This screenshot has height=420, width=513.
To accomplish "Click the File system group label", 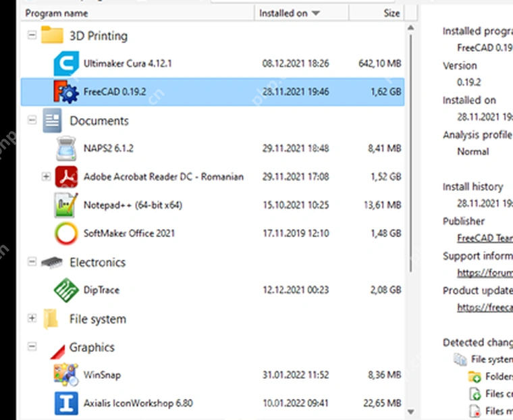I will (x=97, y=319).
